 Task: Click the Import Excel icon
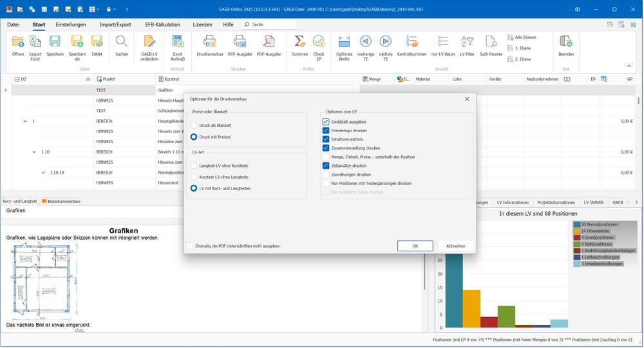[x=35, y=43]
